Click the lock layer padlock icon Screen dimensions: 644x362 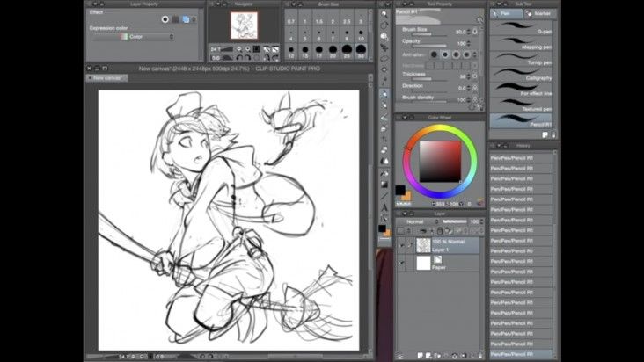440,231
